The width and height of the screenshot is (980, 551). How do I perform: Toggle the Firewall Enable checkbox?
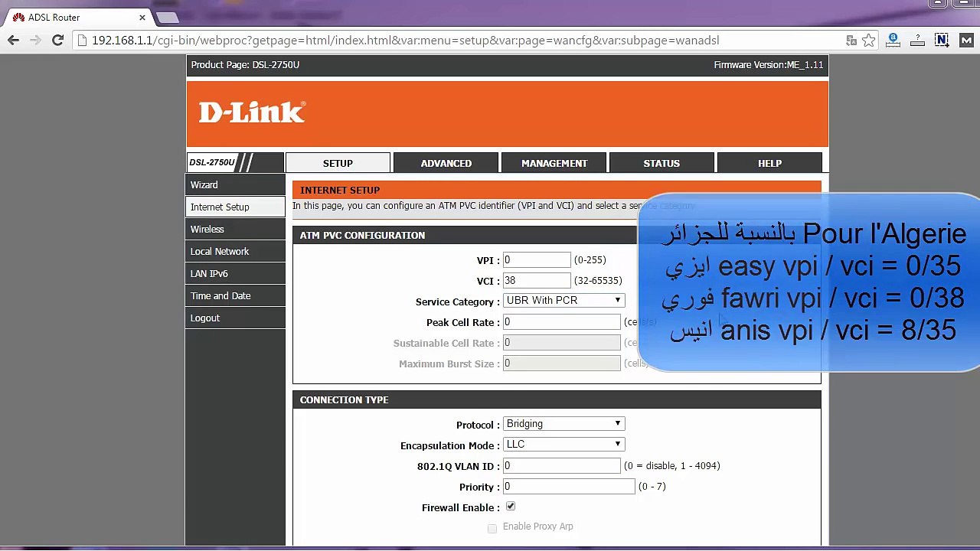[x=511, y=507]
